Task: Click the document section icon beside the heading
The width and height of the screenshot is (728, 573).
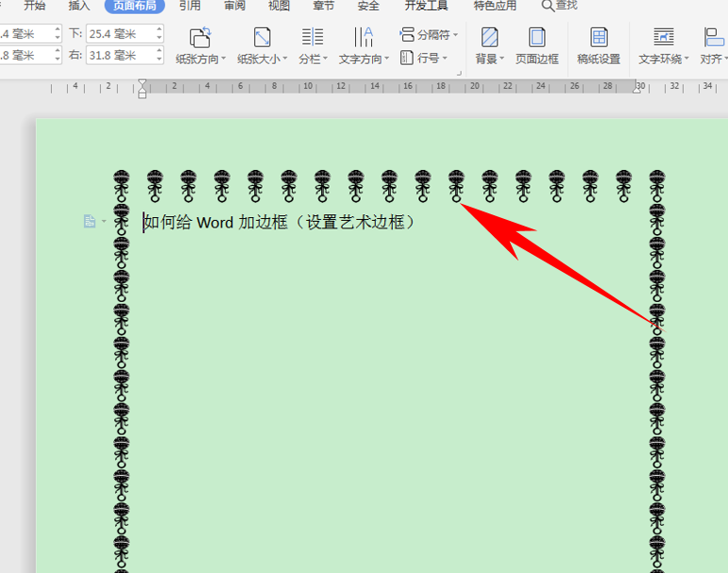Action: coord(89,221)
